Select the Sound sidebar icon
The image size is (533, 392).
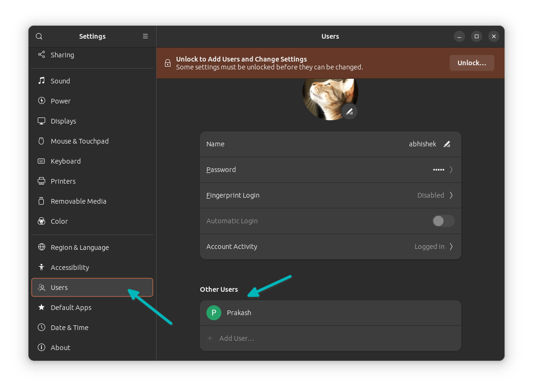click(x=41, y=81)
